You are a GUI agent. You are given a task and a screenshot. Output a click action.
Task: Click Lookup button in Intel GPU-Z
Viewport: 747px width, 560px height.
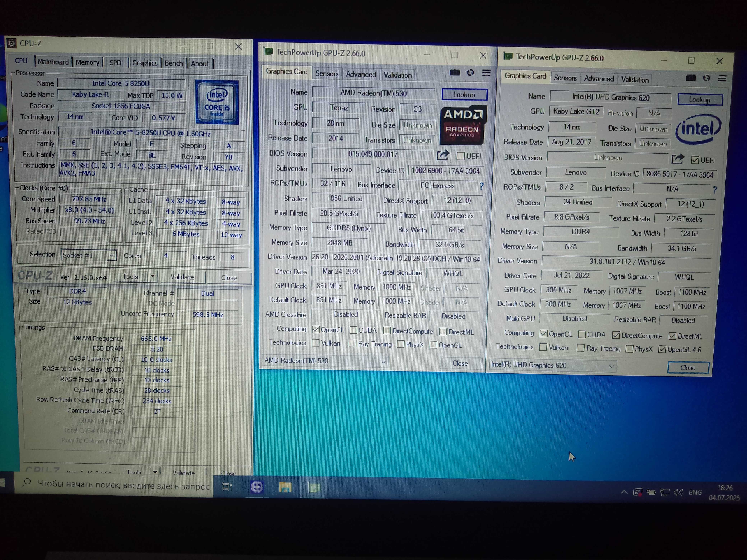tap(700, 100)
